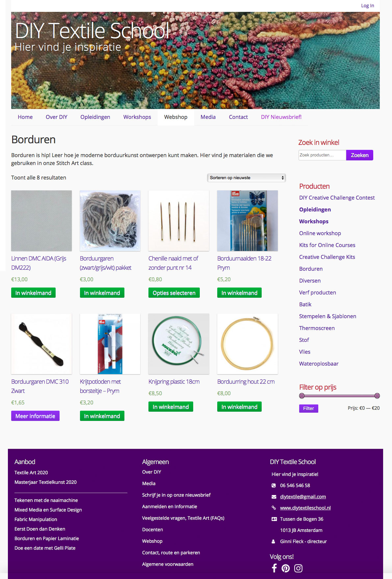Go to the Workshops menu item
The height and width of the screenshot is (579, 392).
[137, 117]
